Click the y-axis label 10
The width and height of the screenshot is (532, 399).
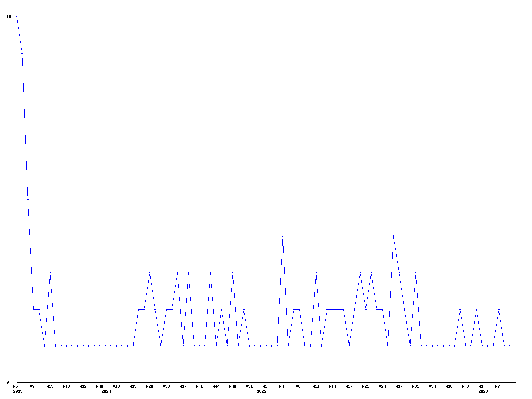(9, 17)
